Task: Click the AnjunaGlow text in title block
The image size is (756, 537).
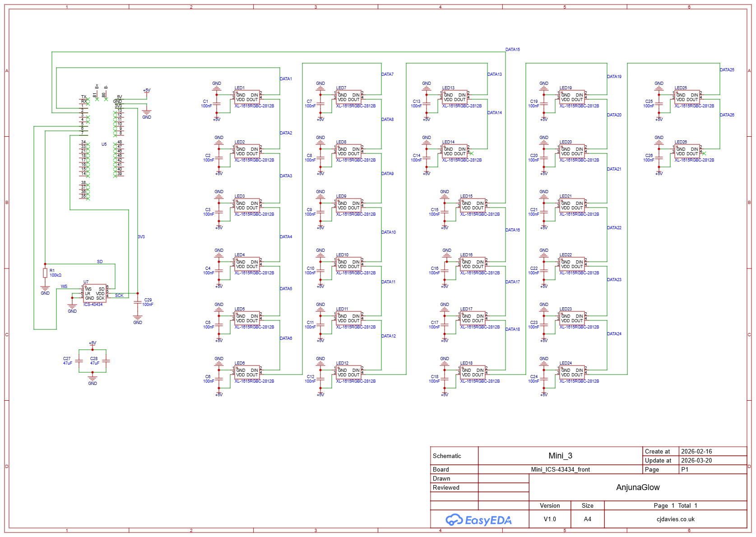Action: pyautogui.click(x=638, y=487)
